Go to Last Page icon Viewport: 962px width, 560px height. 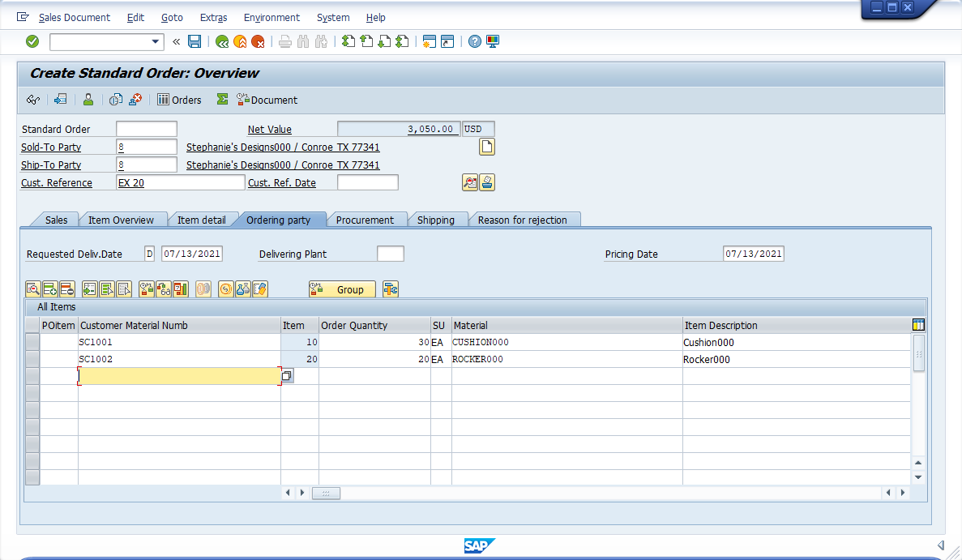tap(402, 41)
